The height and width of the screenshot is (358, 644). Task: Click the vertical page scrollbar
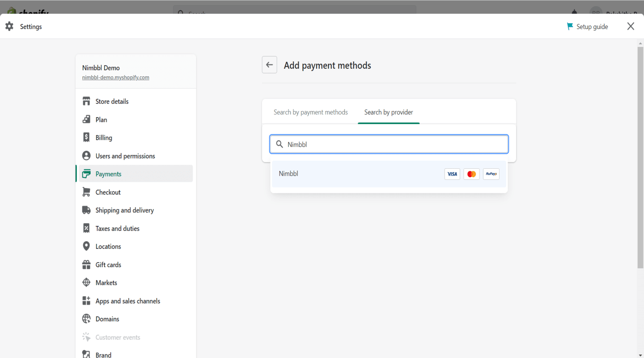(x=640, y=157)
